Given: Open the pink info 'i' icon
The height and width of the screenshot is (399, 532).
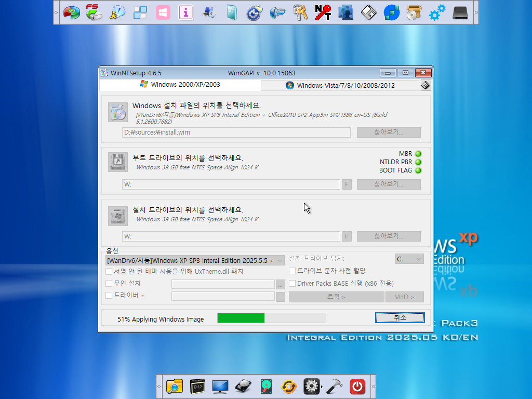Looking at the screenshot, I should click(185, 12).
